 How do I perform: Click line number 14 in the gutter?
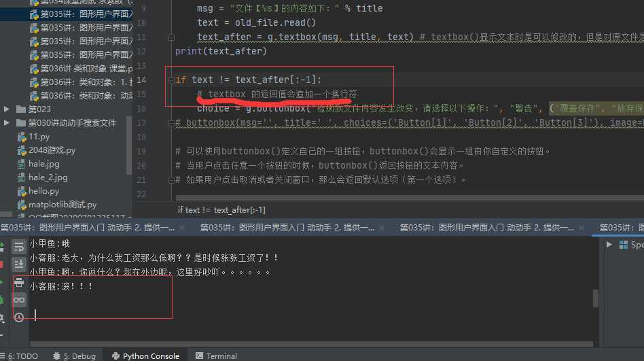(x=141, y=80)
